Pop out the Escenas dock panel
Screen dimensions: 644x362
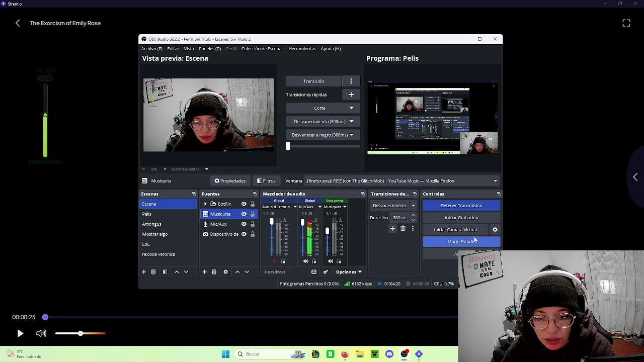point(194,194)
